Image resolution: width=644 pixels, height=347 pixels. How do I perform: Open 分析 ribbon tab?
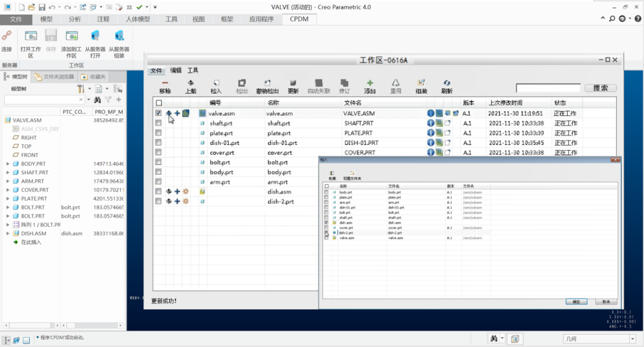(75, 19)
